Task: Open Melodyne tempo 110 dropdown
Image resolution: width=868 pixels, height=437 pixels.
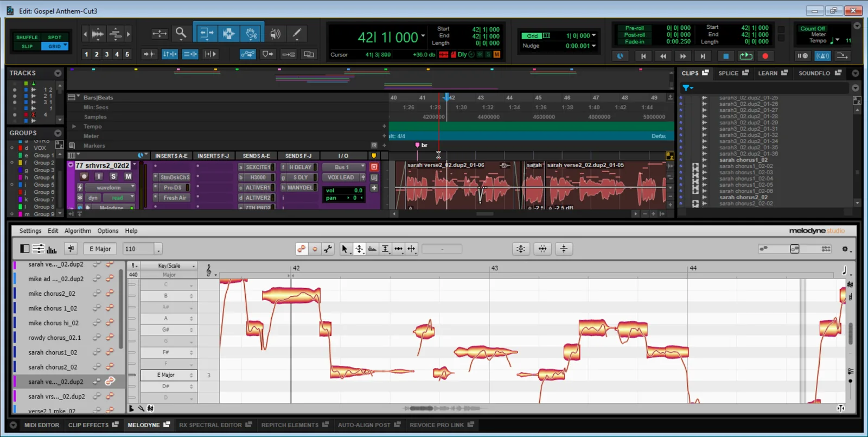Action: point(158,250)
